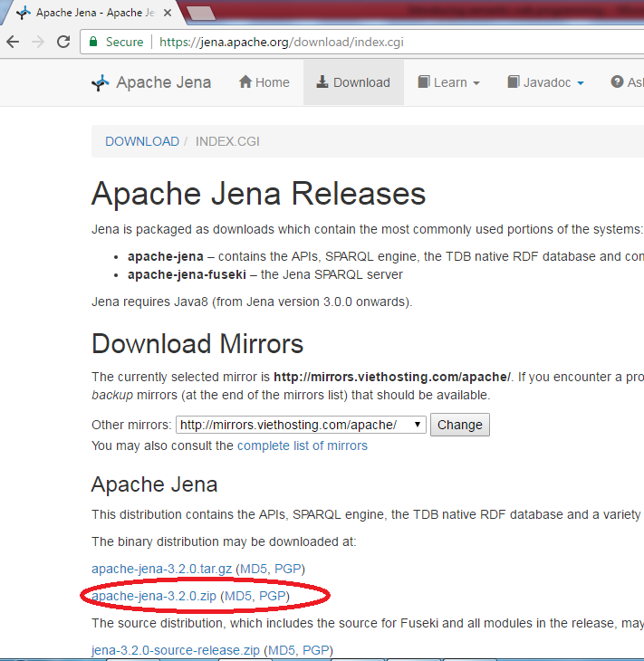Viewport: 644px width, 661px height.
Task: Expand the Javadoc dropdown menu
Action: pos(545,82)
